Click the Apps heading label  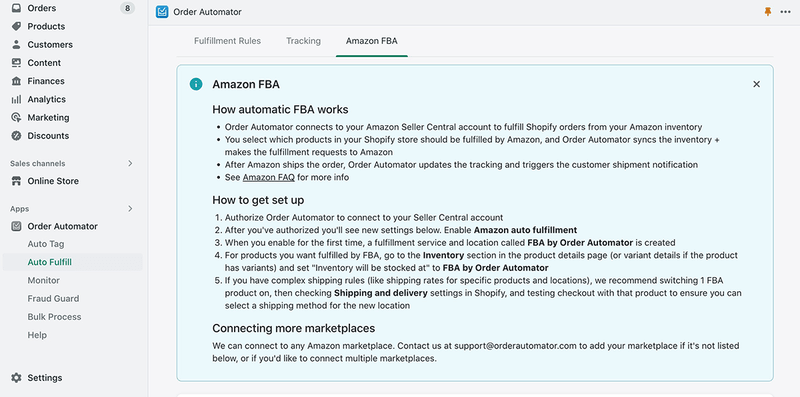click(19, 209)
